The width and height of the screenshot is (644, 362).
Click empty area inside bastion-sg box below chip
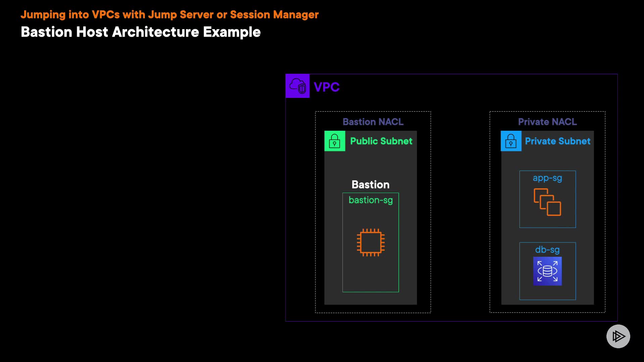[371, 275]
